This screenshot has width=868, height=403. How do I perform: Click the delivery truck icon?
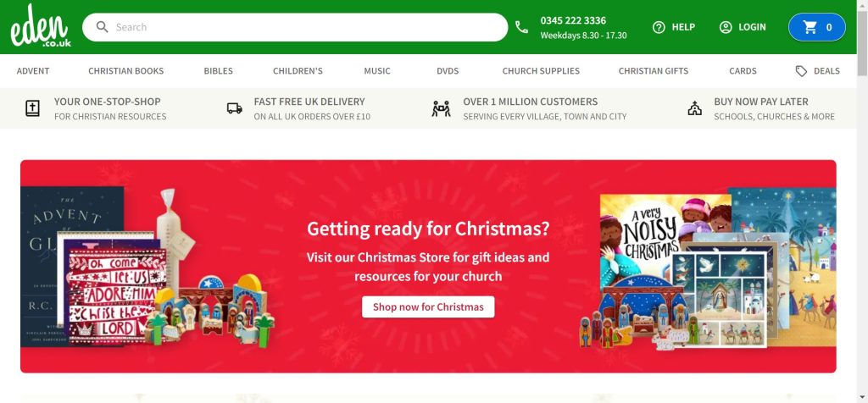(x=235, y=108)
